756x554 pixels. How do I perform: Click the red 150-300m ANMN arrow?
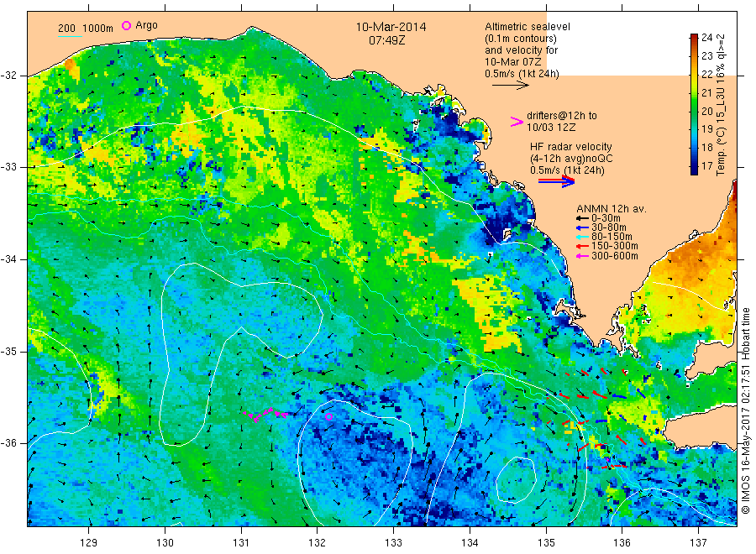(582, 247)
